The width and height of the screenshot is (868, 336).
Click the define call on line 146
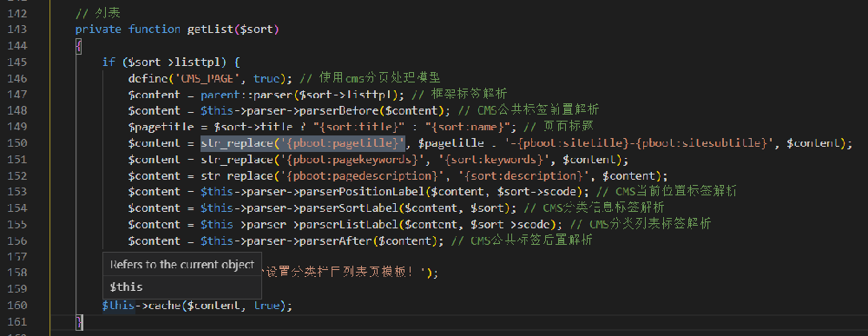point(148,78)
